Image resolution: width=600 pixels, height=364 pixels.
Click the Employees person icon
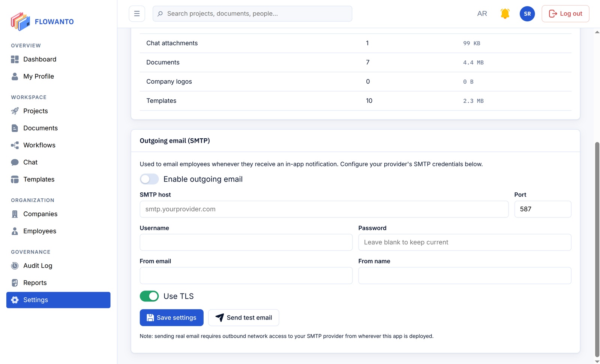coord(15,231)
